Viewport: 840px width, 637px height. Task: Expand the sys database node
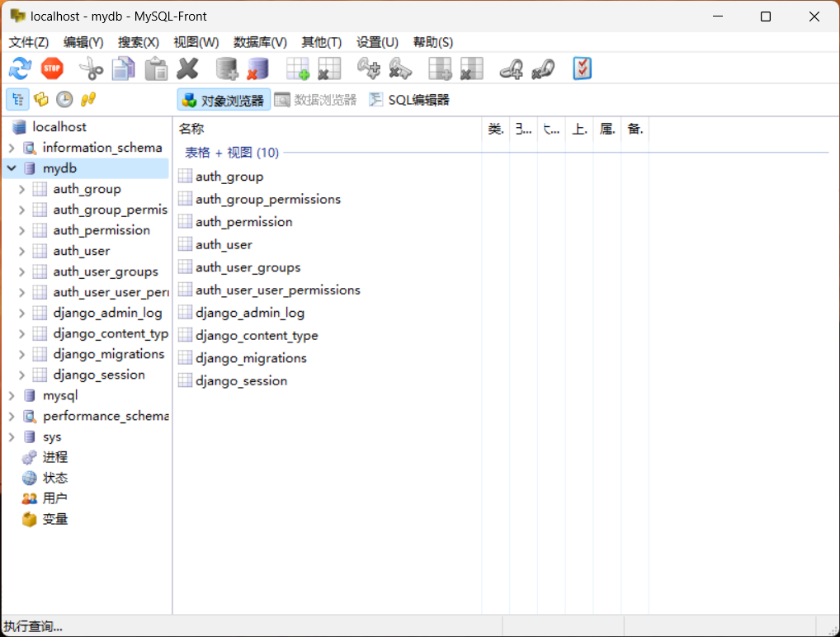coord(12,437)
